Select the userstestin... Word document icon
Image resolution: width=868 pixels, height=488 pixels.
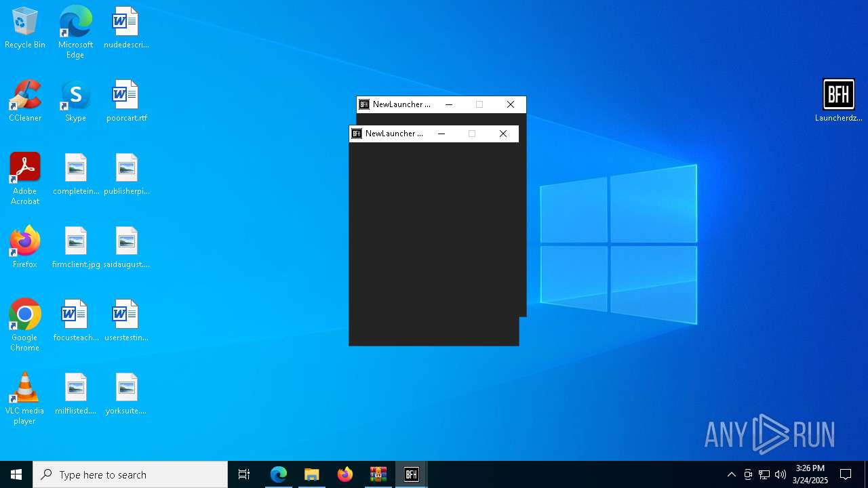click(x=126, y=321)
